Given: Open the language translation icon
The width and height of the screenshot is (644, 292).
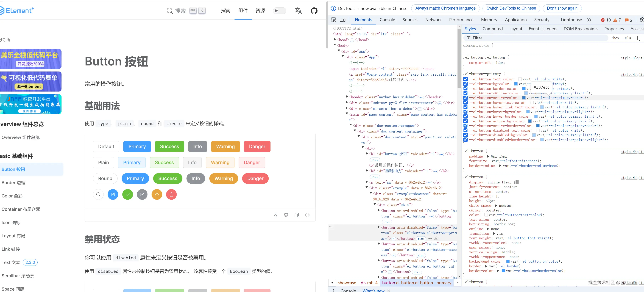Looking at the screenshot, I should tap(298, 10).
